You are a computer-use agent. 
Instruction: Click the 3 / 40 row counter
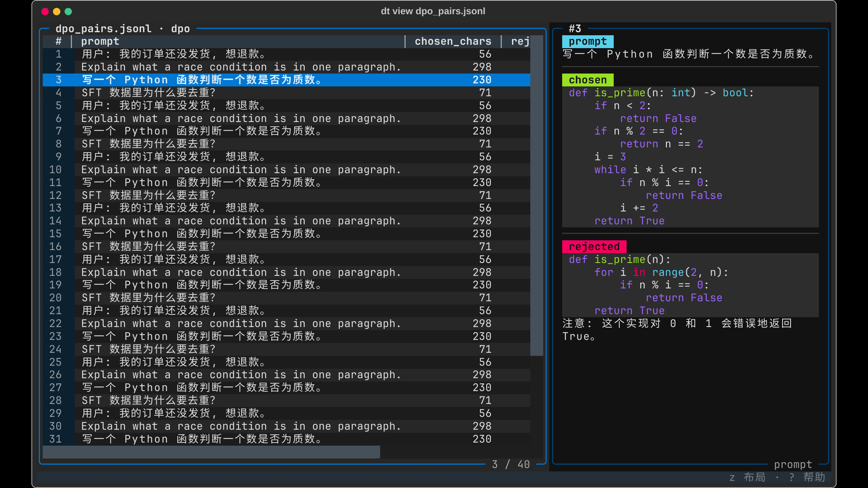coord(511,465)
